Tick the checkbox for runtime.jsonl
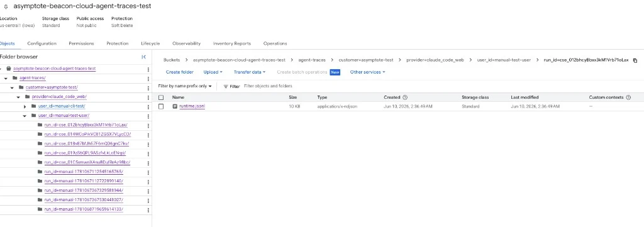This screenshot has width=644, height=227. (161, 106)
